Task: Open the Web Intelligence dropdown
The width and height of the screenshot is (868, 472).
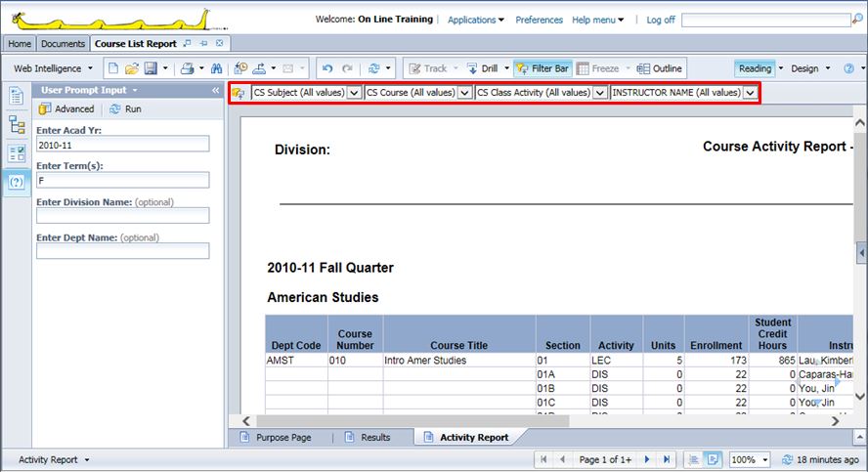Action: point(53,68)
